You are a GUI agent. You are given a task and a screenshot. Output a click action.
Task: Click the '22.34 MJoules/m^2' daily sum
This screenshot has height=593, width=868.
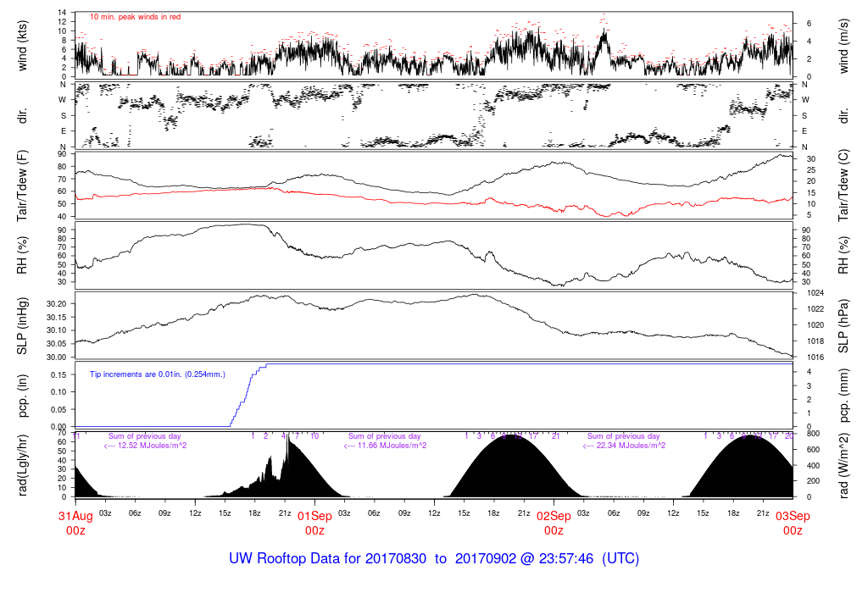[x=631, y=446]
